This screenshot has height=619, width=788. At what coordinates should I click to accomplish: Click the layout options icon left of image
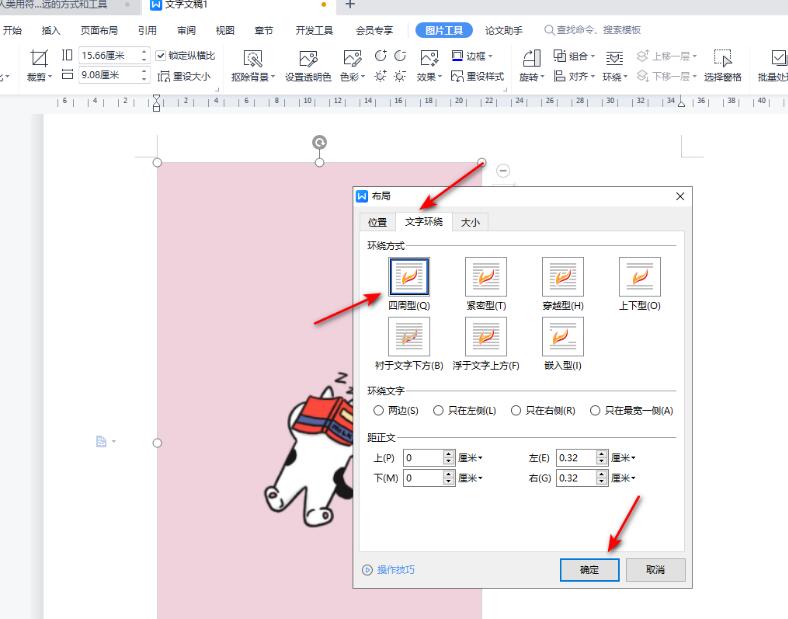[x=101, y=442]
